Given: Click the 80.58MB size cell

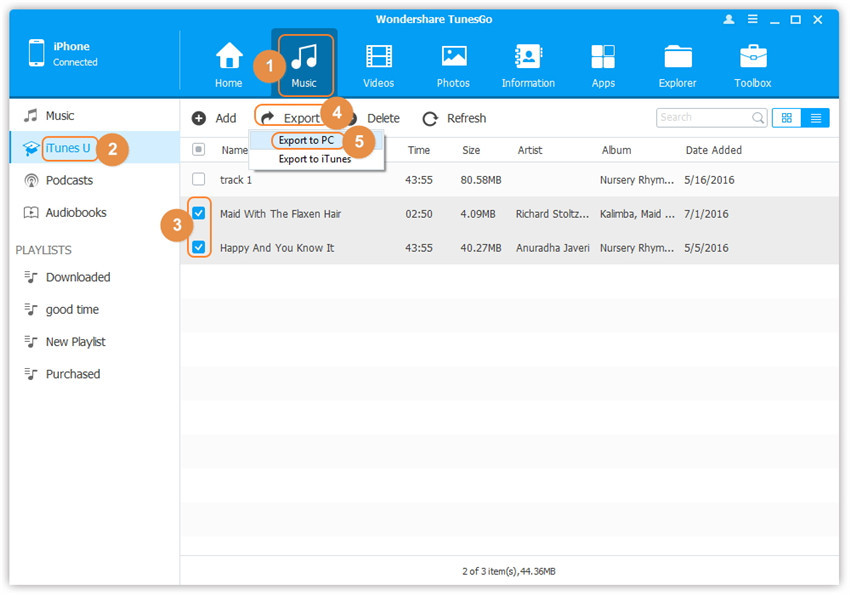Looking at the screenshot, I should pyautogui.click(x=481, y=180).
